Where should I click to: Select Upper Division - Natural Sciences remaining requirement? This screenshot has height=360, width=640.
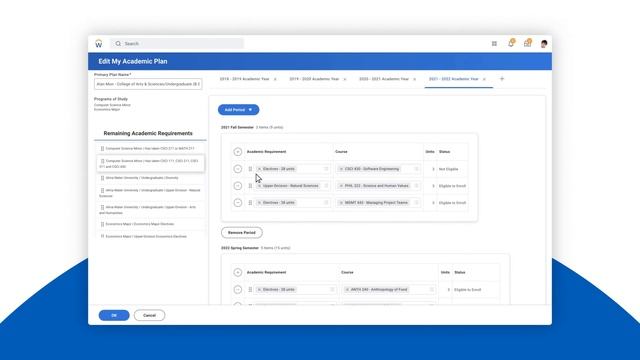point(150,193)
